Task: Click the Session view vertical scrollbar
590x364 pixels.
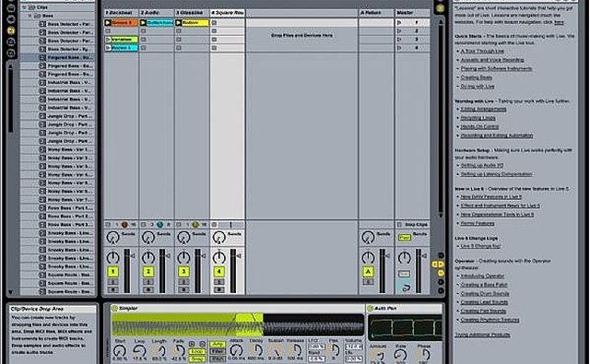Action: tap(441, 119)
